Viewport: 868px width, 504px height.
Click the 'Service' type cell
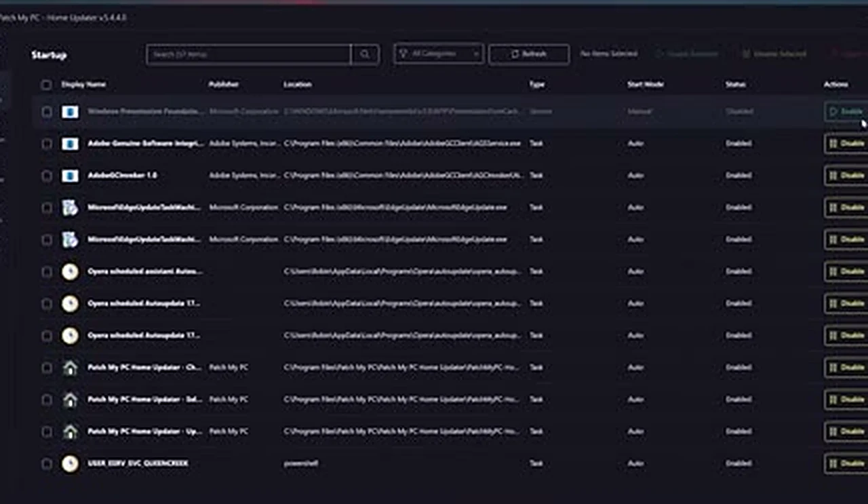(540, 111)
